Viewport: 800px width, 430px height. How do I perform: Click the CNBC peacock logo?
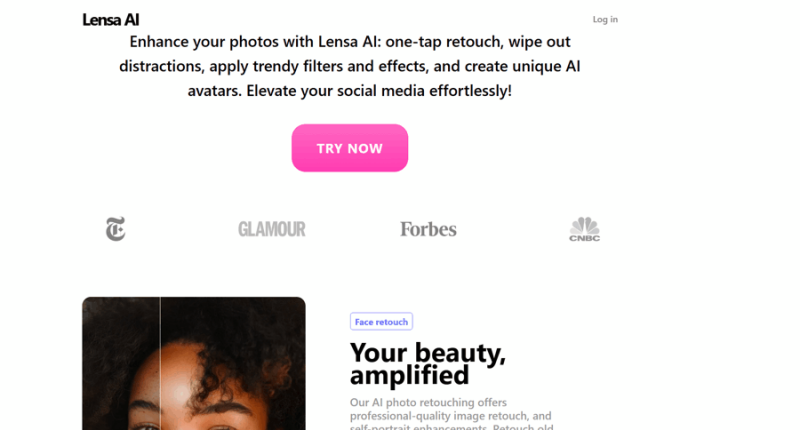[584, 230]
